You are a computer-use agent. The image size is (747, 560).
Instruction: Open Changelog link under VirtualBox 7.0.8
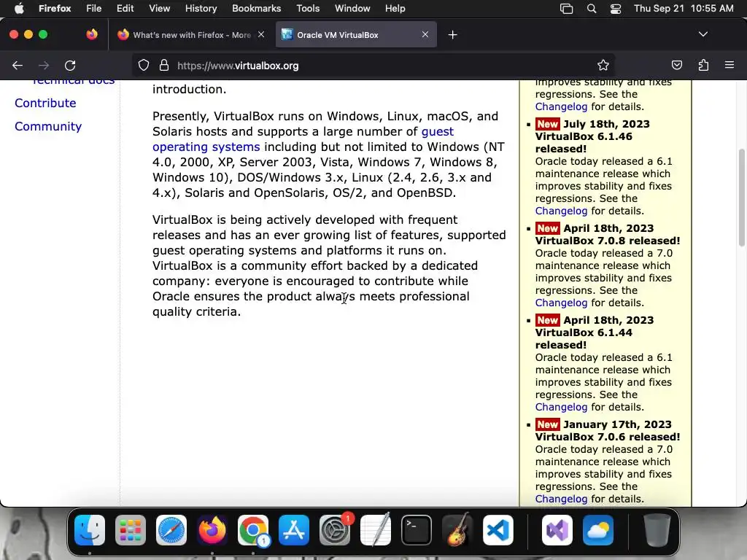tap(561, 303)
